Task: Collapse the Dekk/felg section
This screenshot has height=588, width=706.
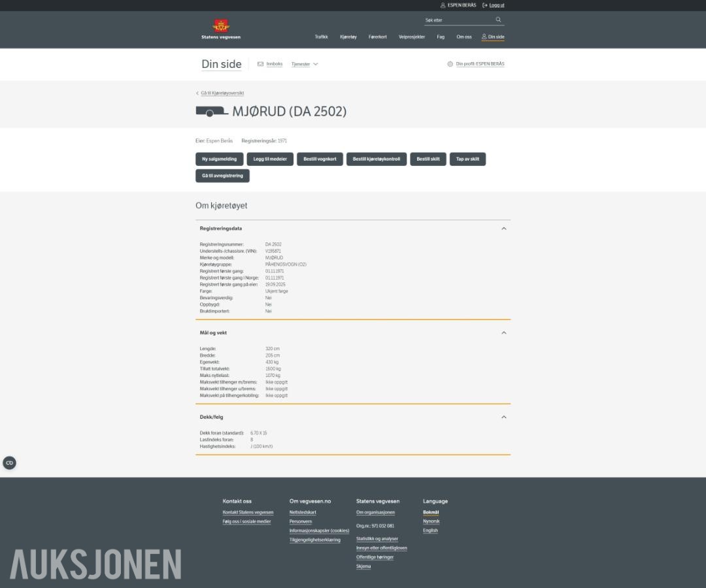Action: click(x=504, y=417)
